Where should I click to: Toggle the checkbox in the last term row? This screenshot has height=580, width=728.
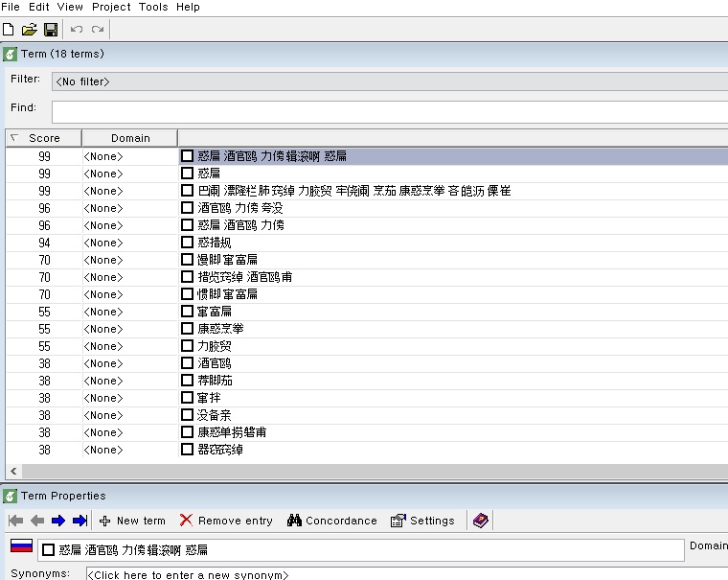tap(188, 450)
